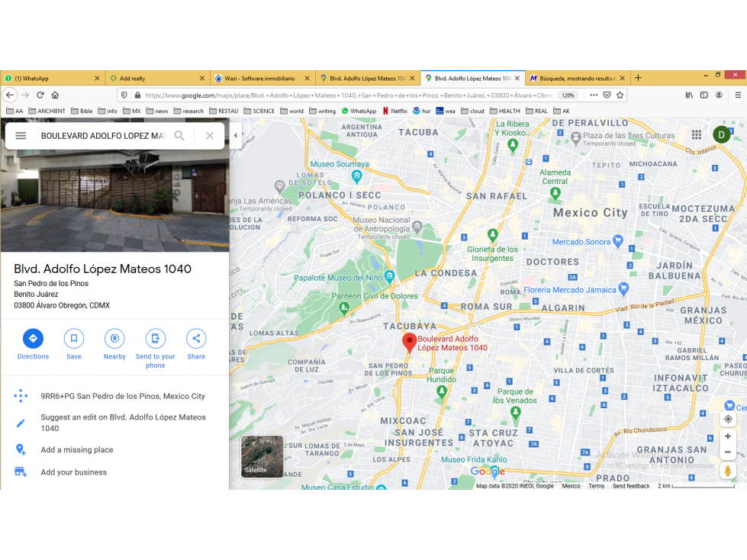Switch to Wasi - Software inmobiliario tab

(x=262, y=78)
